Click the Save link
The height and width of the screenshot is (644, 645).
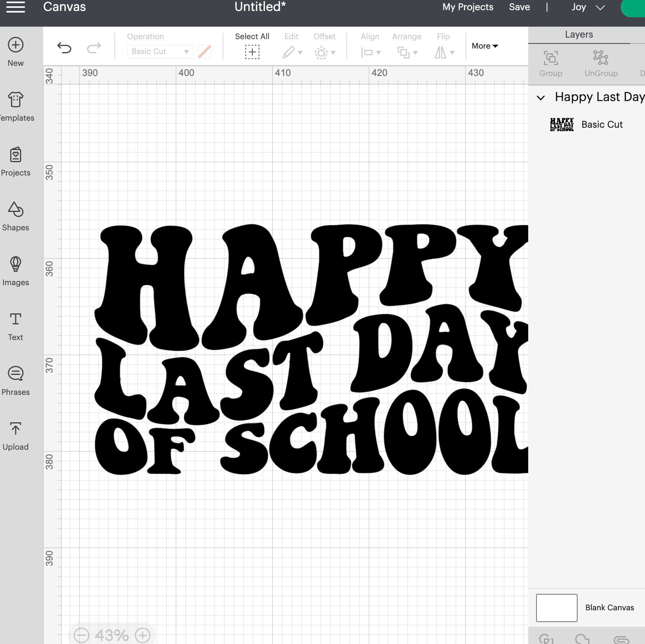(519, 7)
